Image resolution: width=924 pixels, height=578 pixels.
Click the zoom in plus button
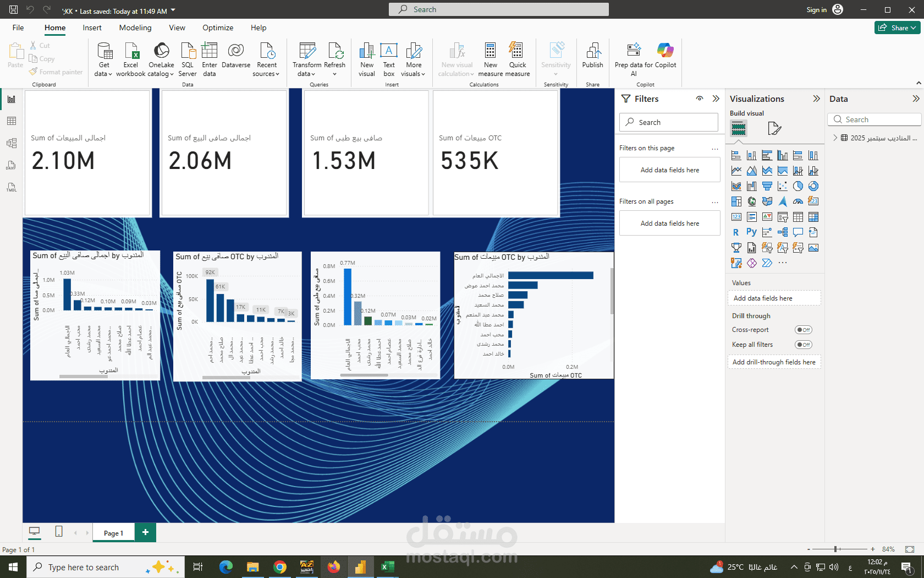click(x=872, y=549)
